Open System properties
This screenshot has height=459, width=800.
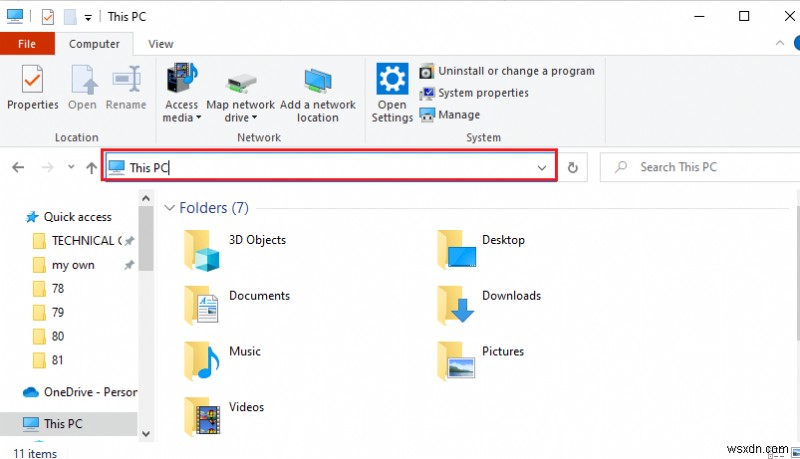pos(473,93)
